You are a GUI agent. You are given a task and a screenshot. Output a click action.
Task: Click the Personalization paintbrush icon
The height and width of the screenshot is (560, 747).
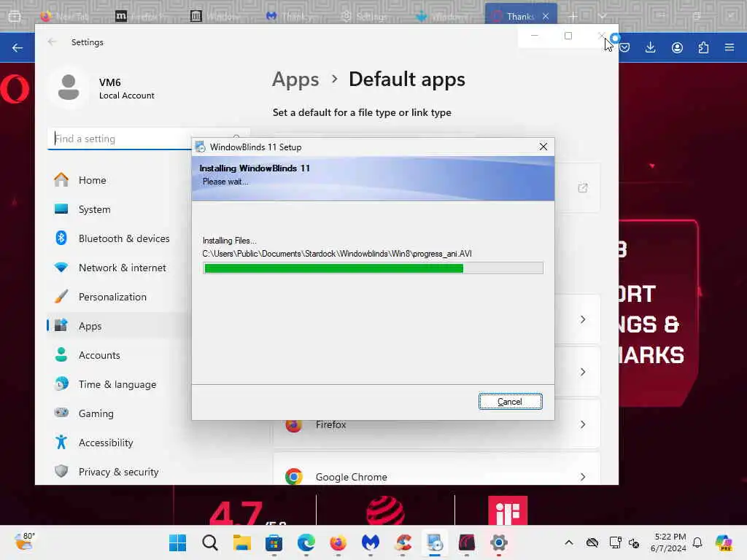[61, 296]
